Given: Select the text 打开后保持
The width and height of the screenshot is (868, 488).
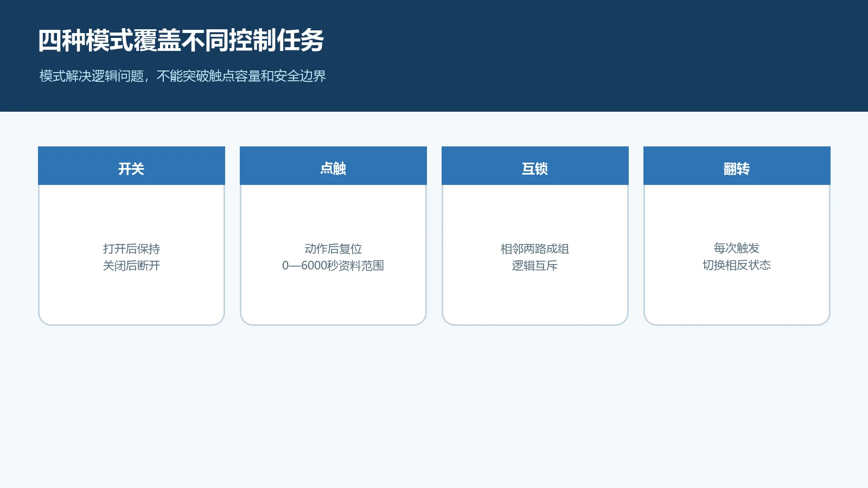Looking at the screenshot, I should [131, 249].
